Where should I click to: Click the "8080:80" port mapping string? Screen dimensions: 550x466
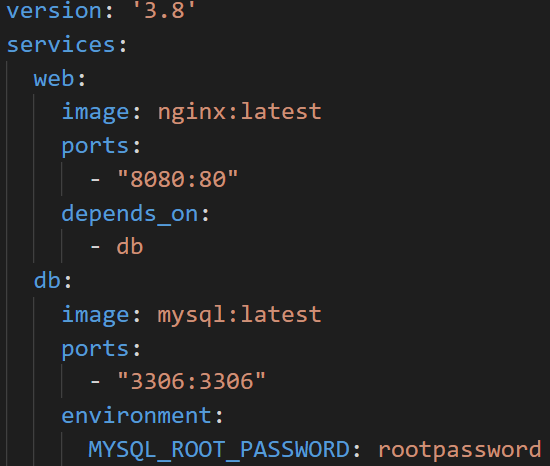[x=178, y=179]
